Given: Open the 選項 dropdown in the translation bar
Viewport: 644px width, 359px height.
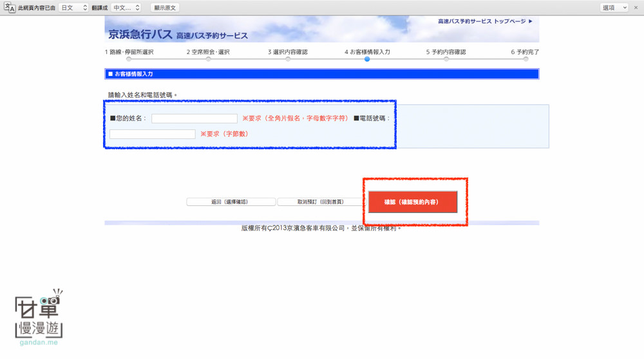Looking at the screenshot, I should click(x=614, y=8).
